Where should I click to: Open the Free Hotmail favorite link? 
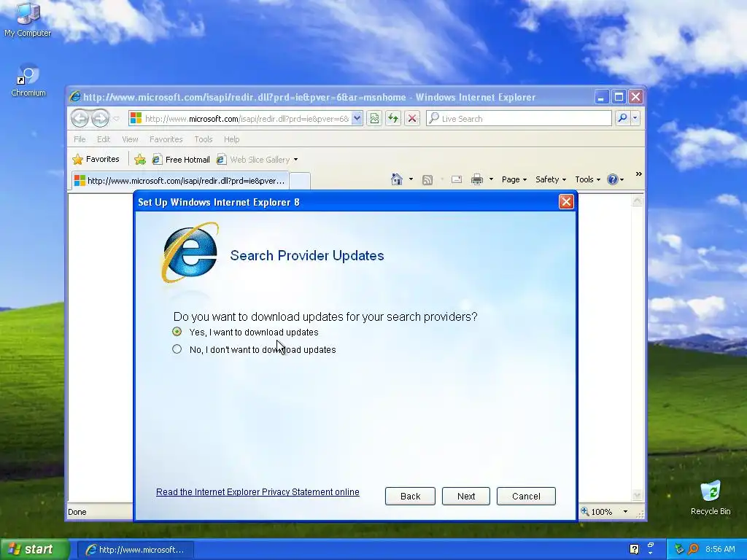tap(181, 160)
